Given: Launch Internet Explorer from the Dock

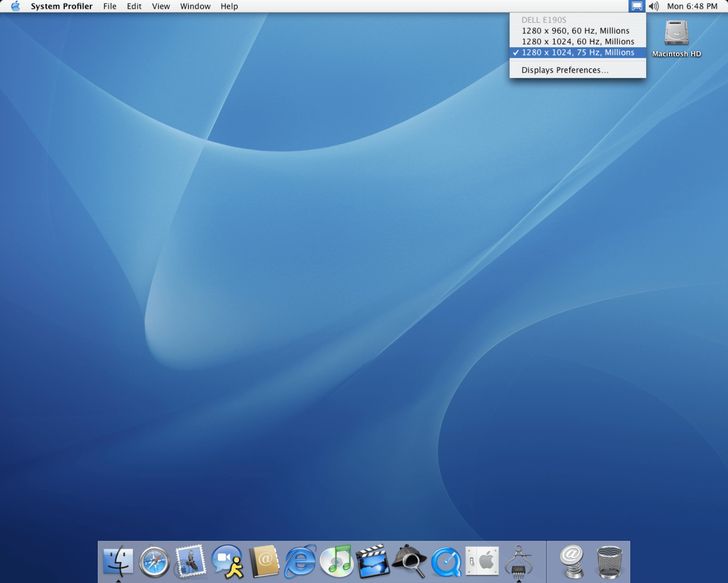Looking at the screenshot, I should tap(300, 561).
